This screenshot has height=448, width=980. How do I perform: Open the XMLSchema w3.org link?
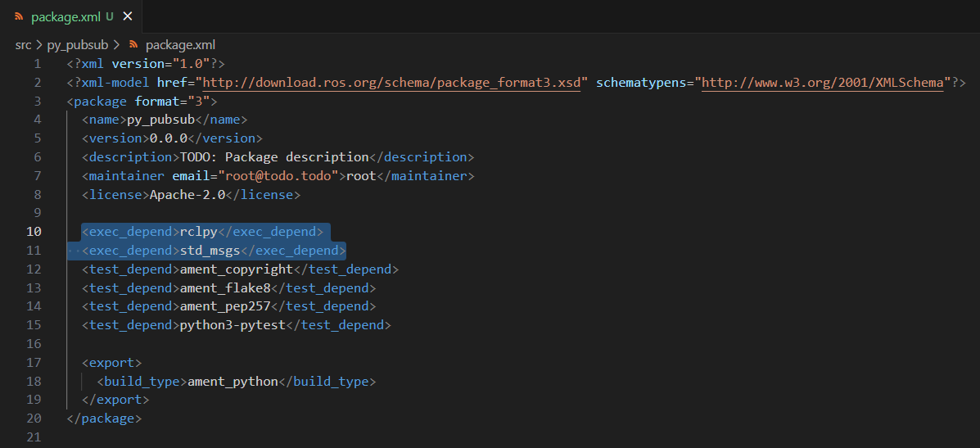tap(822, 83)
